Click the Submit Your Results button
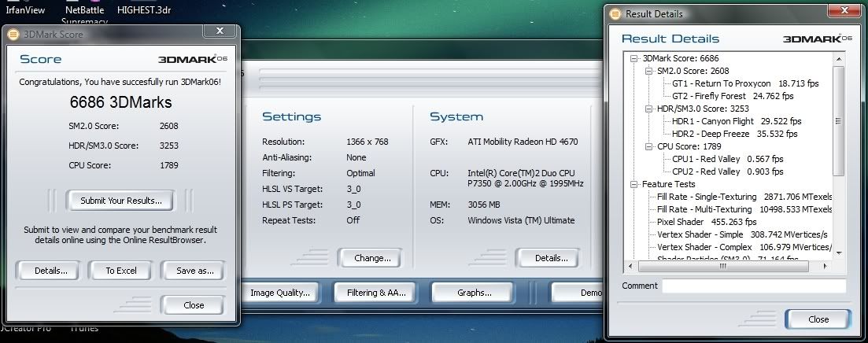 [120, 201]
